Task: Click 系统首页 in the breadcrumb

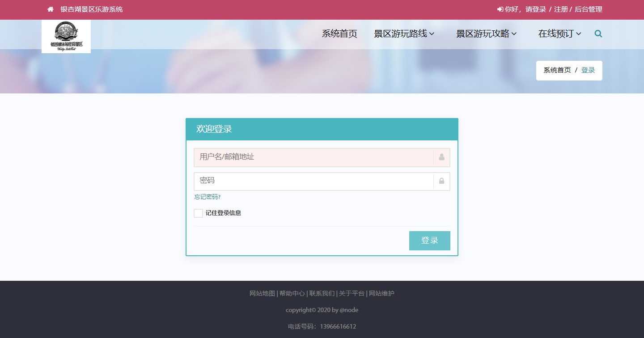Action: (557, 70)
